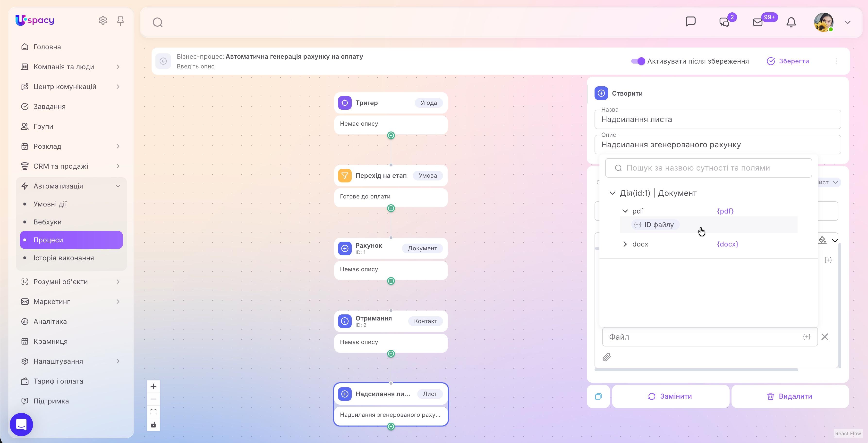This screenshot has height=443, width=868.
Task: Open conversations icon with badge 2
Action: coord(724,22)
